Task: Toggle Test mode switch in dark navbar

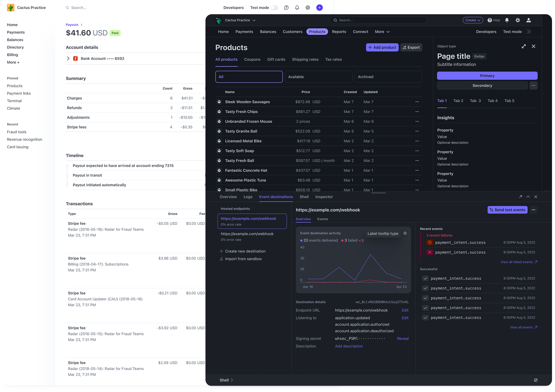Action: click(527, 32)
